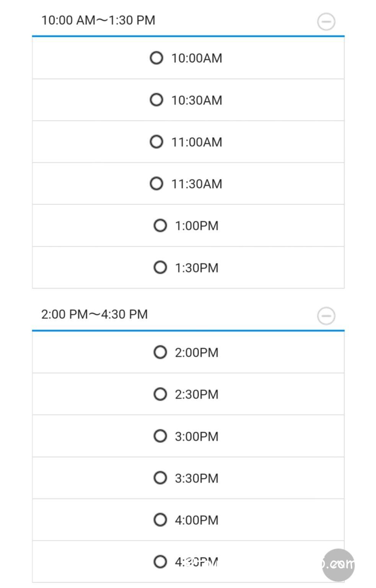
Task: Click the 10:00 AM~1:30 PM header label
Action: (98, 20)
